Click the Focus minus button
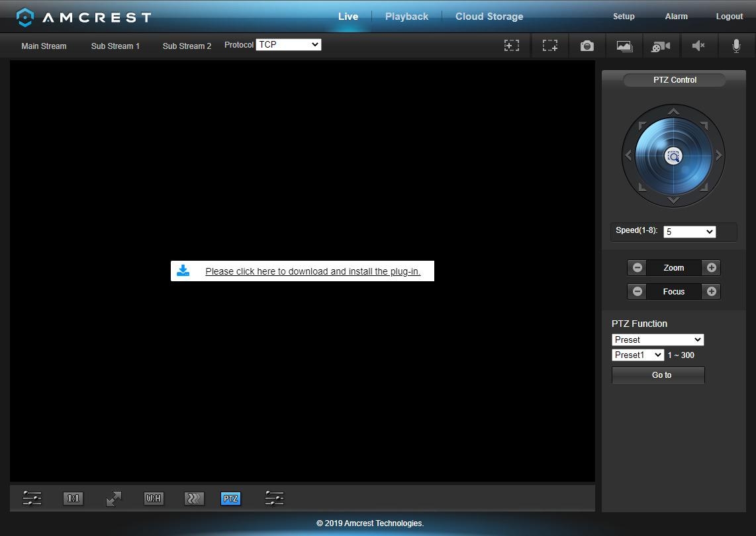This screenshot has width=756, height=536. pos(637,291)
